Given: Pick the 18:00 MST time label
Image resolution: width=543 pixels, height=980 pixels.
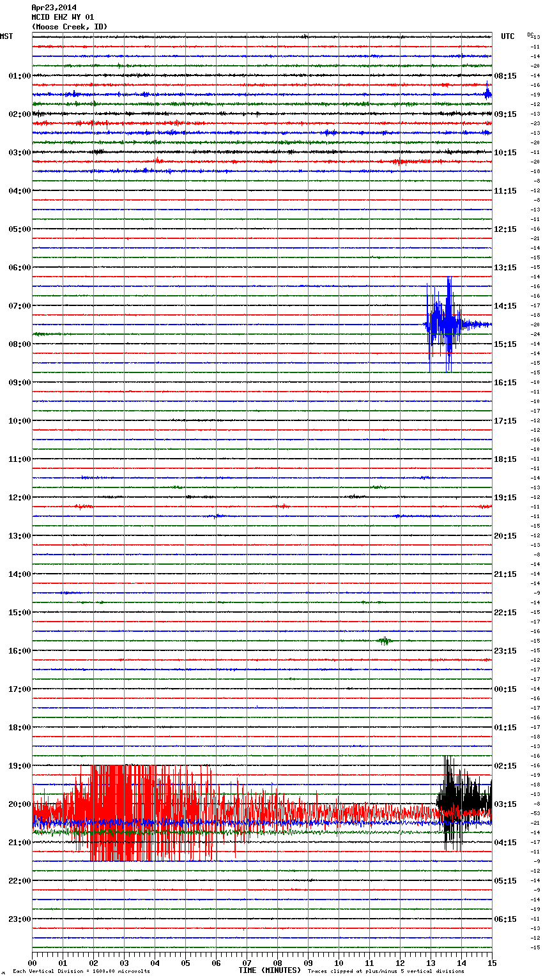Looking at the screenshot, I should [20, 728].
